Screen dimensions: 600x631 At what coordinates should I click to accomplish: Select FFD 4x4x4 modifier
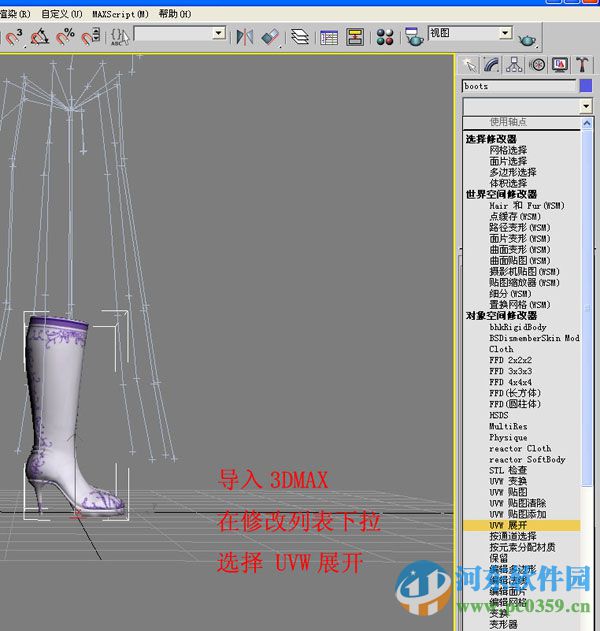pyautogui.click(x=510, y=382)
